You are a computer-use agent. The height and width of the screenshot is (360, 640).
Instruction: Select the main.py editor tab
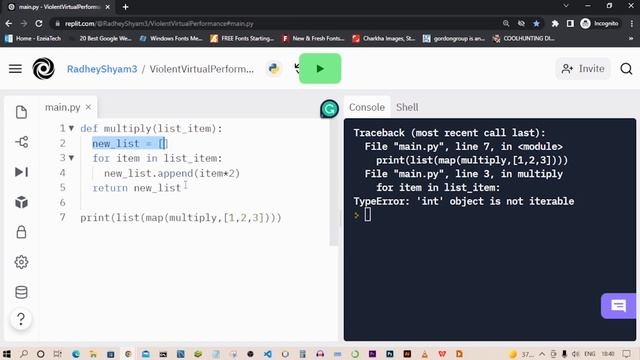pyautogui.click(x=62, y=107)
